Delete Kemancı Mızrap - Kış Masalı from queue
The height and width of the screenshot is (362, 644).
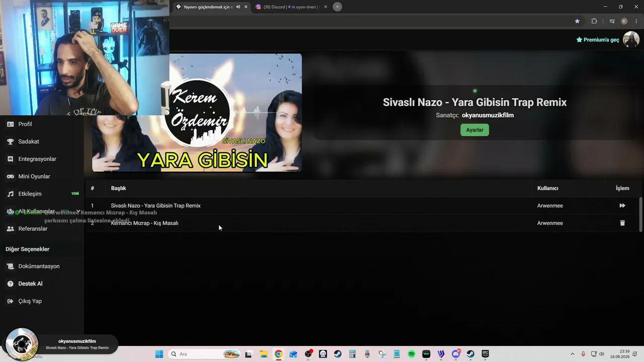[622, 223]
